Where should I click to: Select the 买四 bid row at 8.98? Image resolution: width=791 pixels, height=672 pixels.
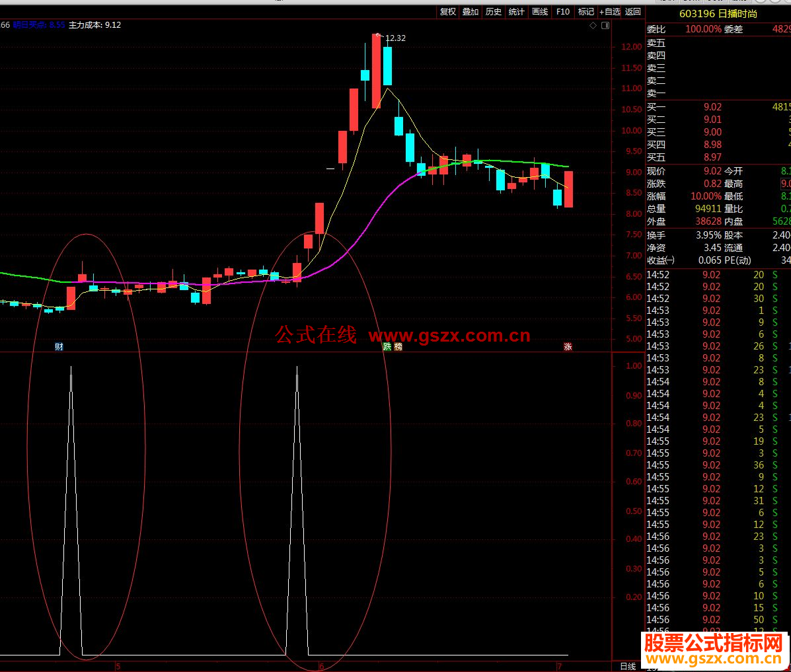tap(718, 145)
